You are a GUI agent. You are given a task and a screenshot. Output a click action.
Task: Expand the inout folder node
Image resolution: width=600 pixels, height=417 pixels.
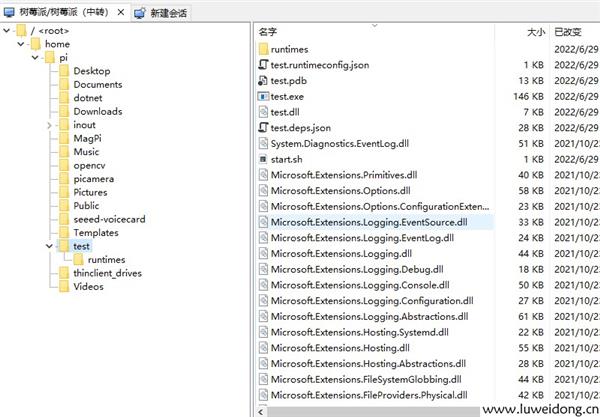click(x=49, y=125)
